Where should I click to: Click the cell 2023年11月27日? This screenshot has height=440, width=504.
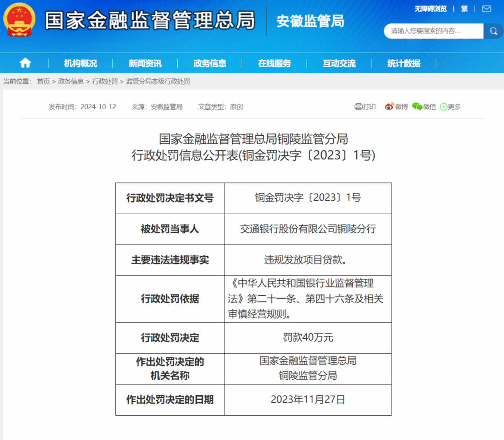[308, 400]
